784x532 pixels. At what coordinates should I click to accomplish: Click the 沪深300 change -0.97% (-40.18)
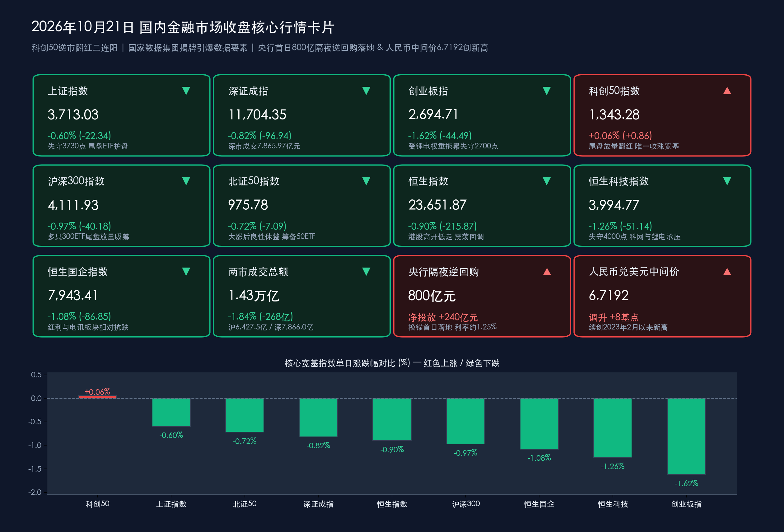79,226
